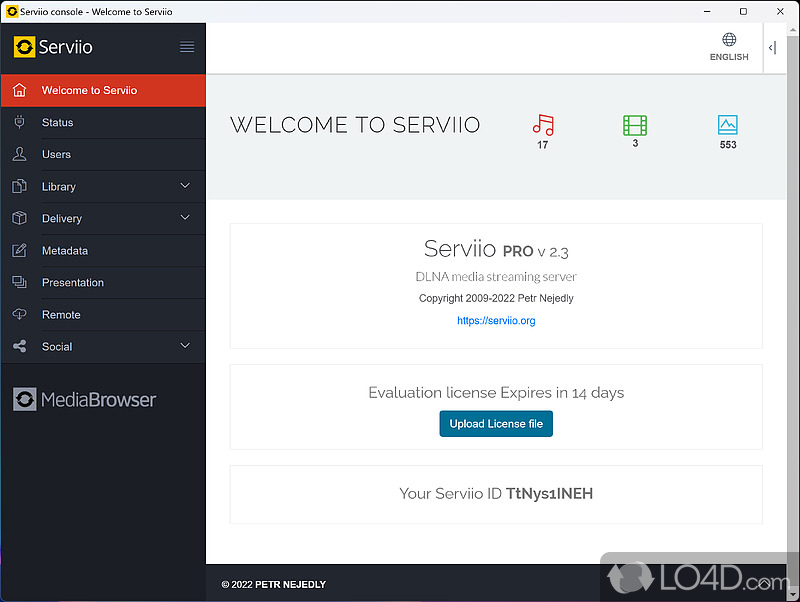Open the Status menu item

point(103,122)
